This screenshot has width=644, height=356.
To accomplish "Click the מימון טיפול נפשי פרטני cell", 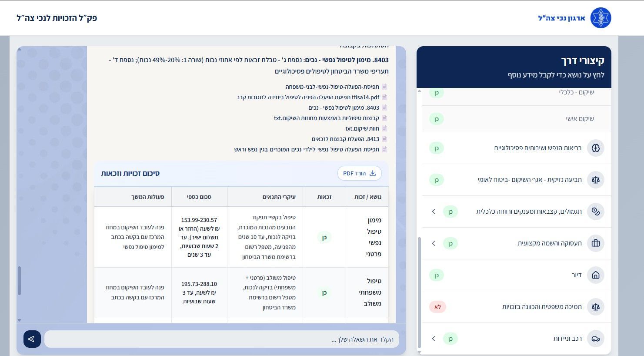I will [367, 237].
